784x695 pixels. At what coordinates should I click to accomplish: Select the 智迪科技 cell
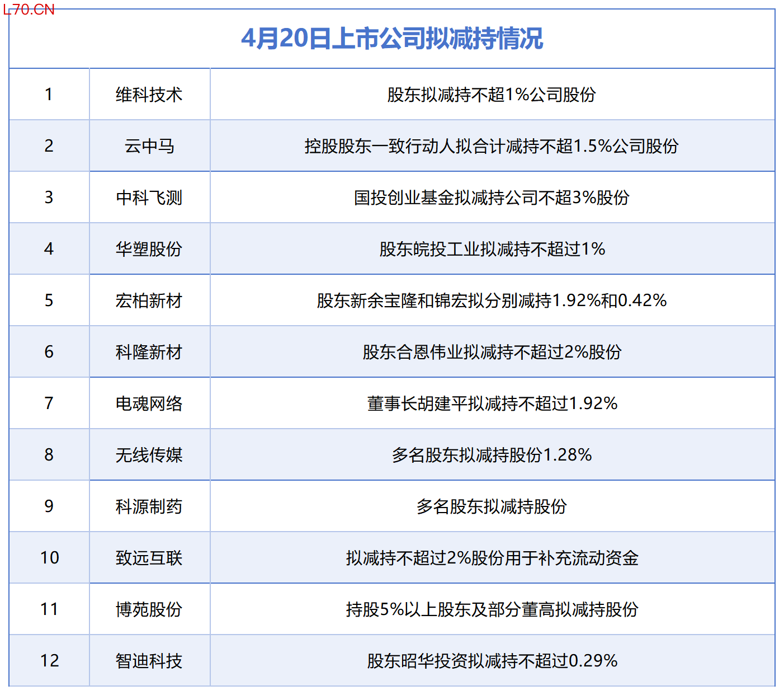click(149, 661)
